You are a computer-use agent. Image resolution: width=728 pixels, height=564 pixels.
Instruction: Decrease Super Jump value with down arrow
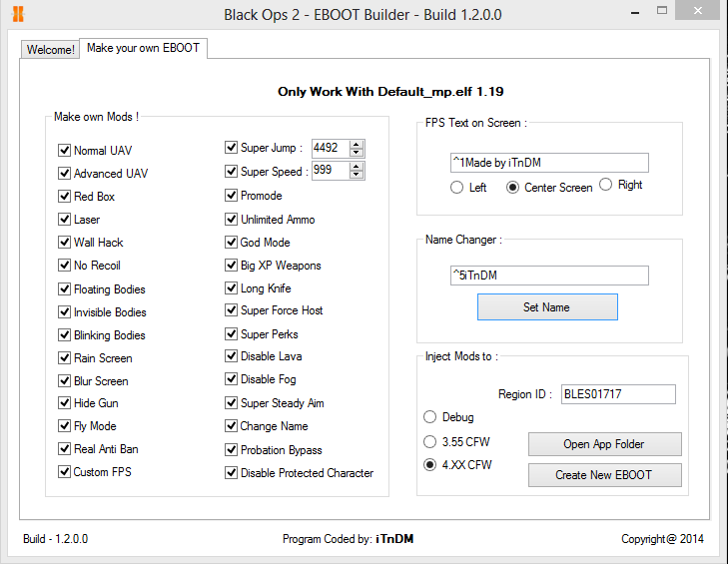(357, 153)
